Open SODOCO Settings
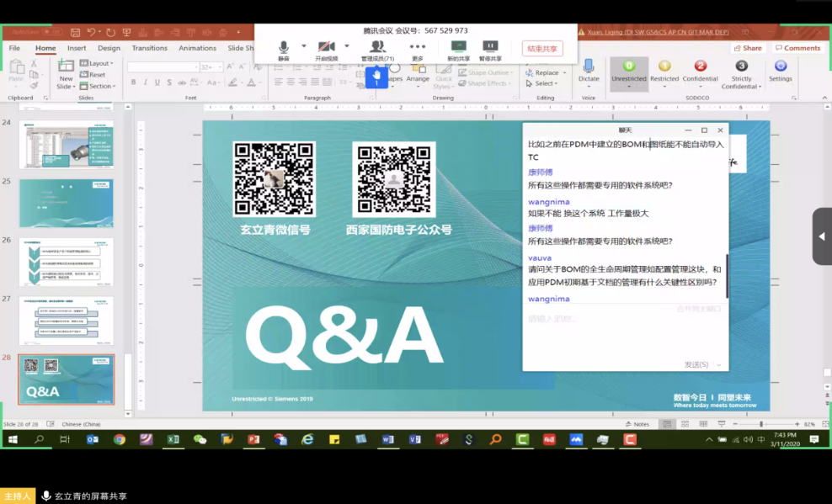Viewport: 832px width, 504px height. (x=779, y=72)
